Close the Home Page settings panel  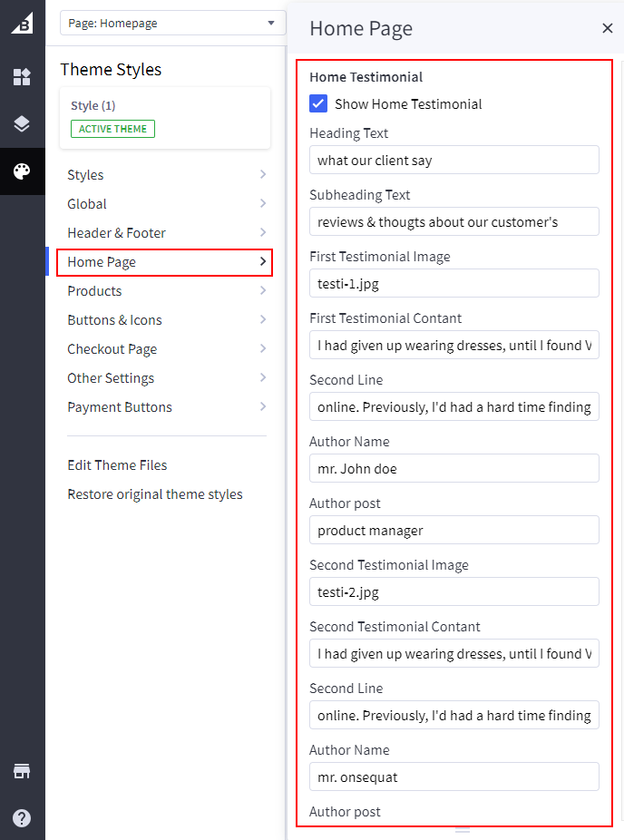tap(607, 28)
